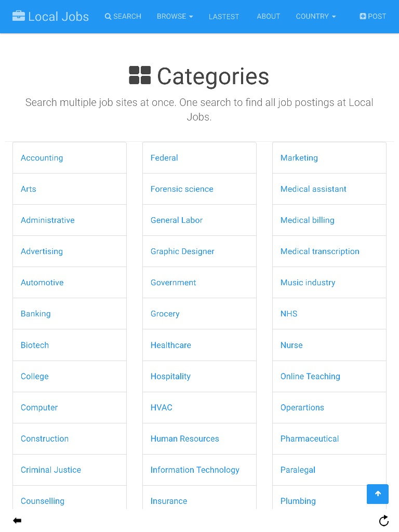The height and width of the screenshot is (532, 399).
Task: View Online Teaching job listings
Action: pyautogui.click(x=310, y=376)
